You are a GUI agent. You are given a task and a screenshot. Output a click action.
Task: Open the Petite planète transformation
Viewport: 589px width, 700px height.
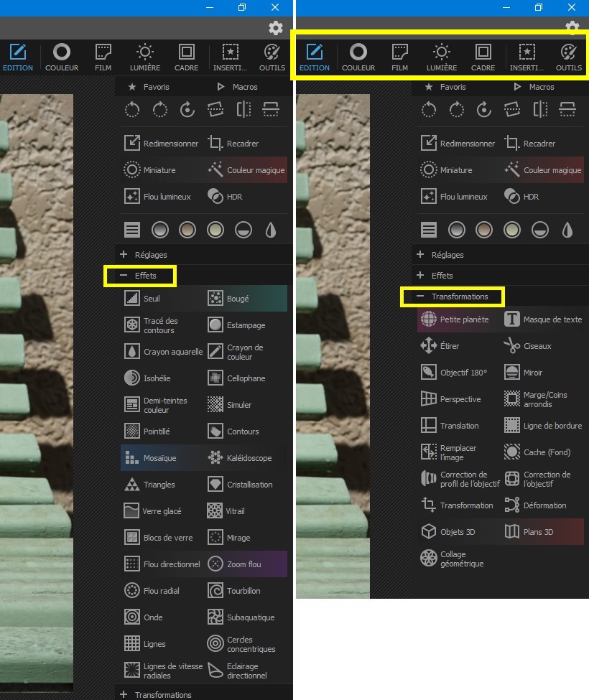pyautogui.click(x=455, y=319)
